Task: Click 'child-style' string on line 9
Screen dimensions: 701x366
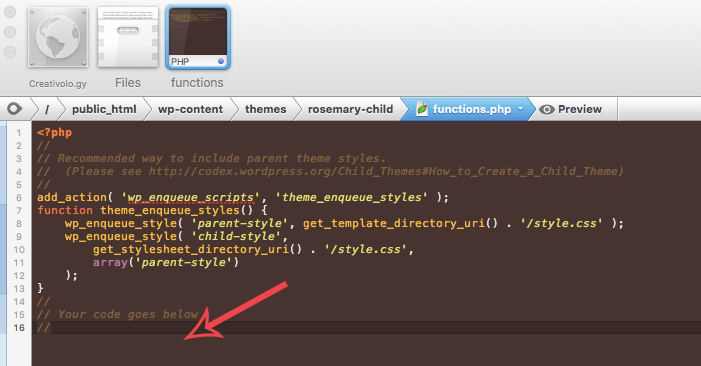Action: pos(236,236)
